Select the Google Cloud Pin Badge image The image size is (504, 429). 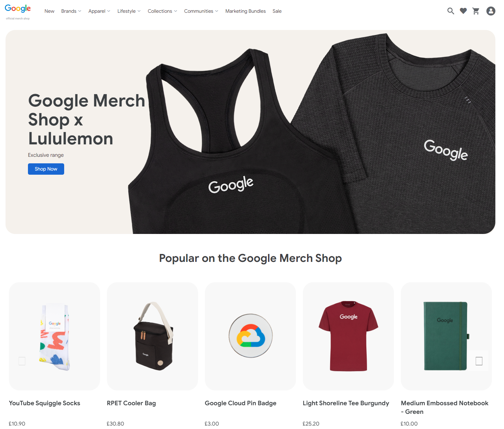[250, 336]
